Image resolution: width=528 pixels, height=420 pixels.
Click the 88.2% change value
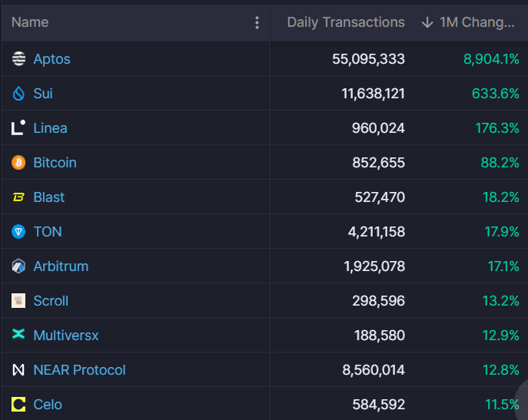coord(500,163)
